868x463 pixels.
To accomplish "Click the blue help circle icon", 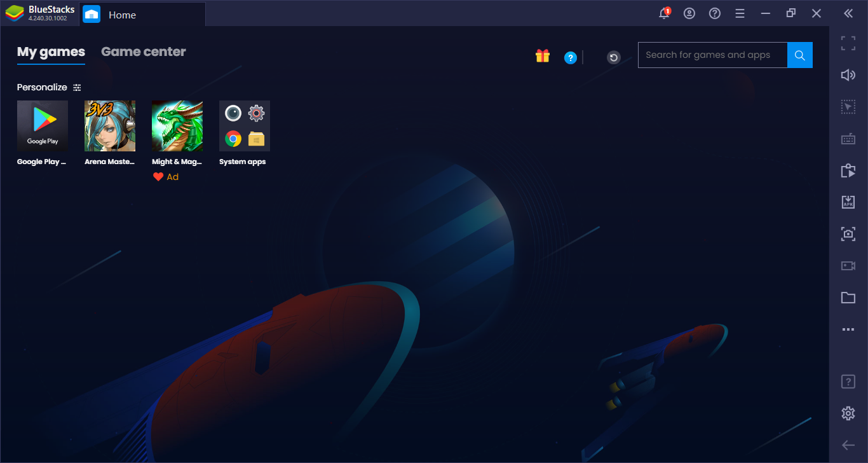I will pos(571,58).
